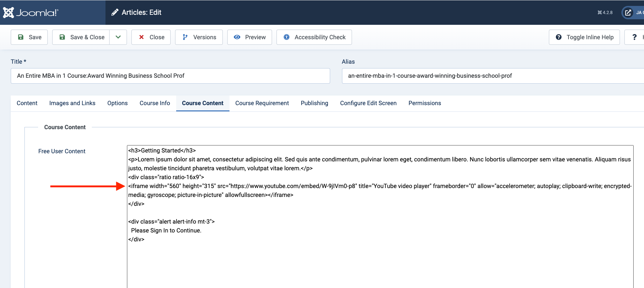The image size is (644, 288).
Task: Click into the Title input field
Action: click(170, 76)
